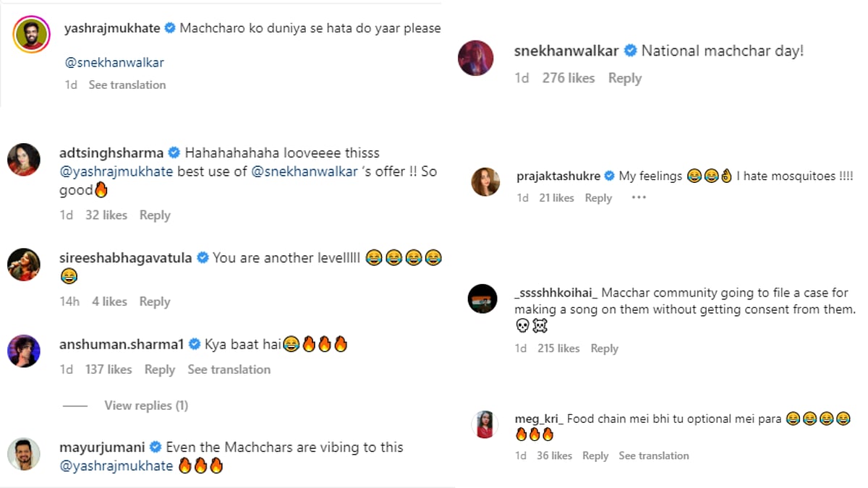Open meg_kri_'s profile picture
868x488 pixels.
[x=484, y=424]
